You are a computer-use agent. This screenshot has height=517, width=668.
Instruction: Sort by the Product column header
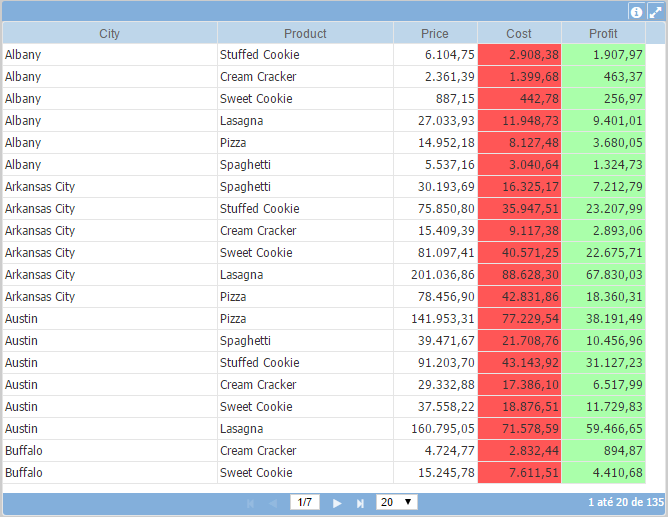point(305,34)
